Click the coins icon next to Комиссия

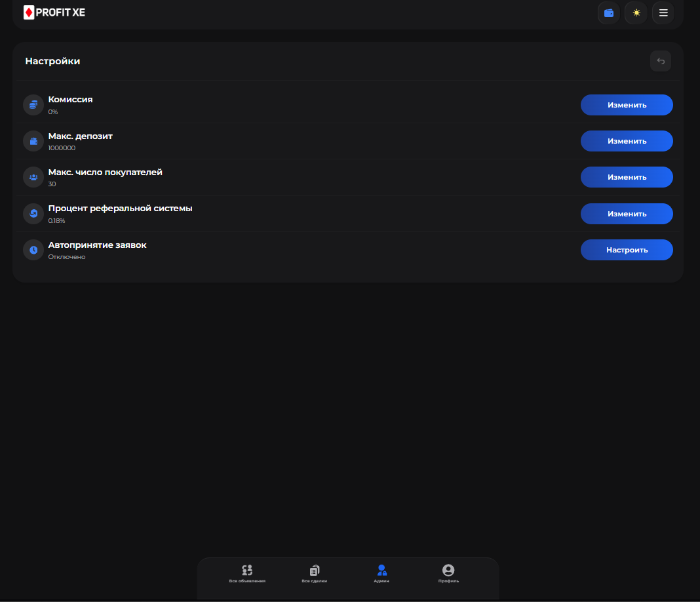pyautogui.click(x=33, y=105)
